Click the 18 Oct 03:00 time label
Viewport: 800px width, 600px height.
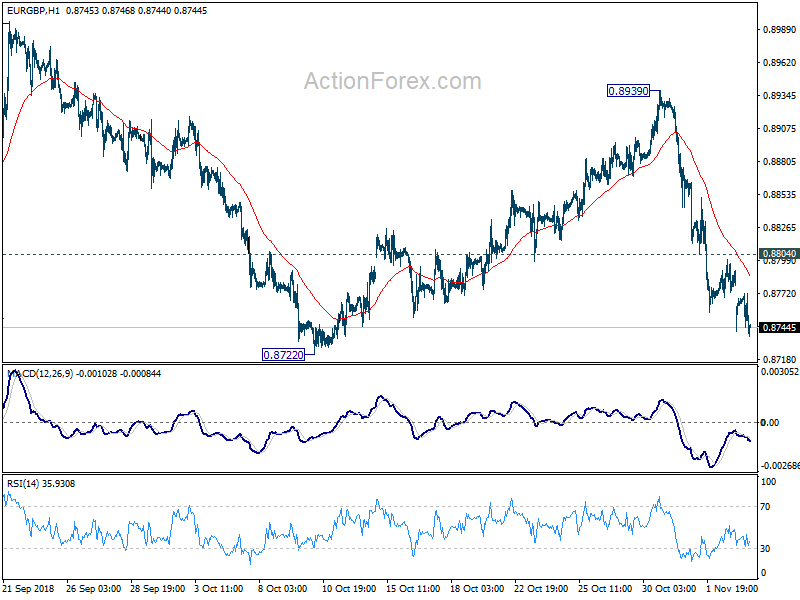[x=477, y=588]
